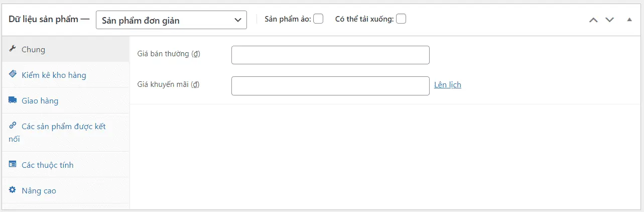The image size is (644, 212).
Task: Click the Giá bán thường price field
Action: pos(330,55)
